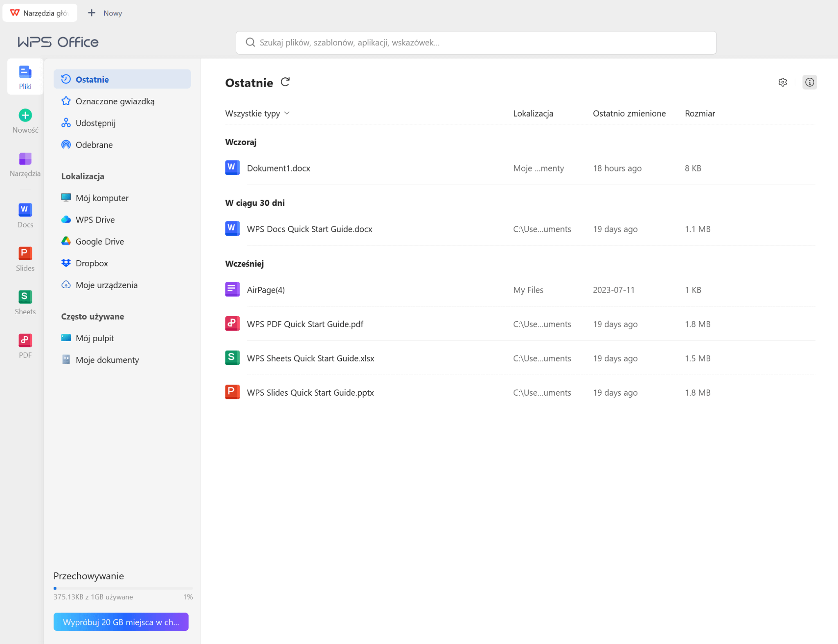The width and height of the screenshot is (838, 644).
Task: Open settings via the gear icon
Action: [782, 82]
